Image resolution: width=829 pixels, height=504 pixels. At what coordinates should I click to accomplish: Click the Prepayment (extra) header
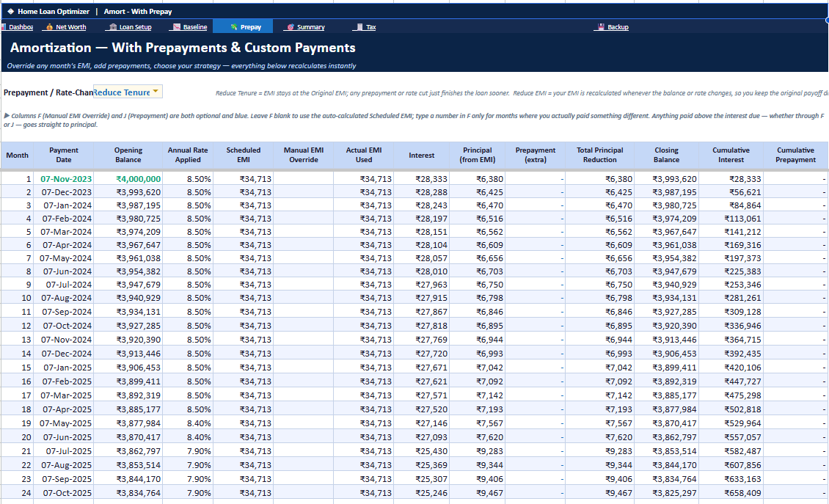click(x=535, y=156)
